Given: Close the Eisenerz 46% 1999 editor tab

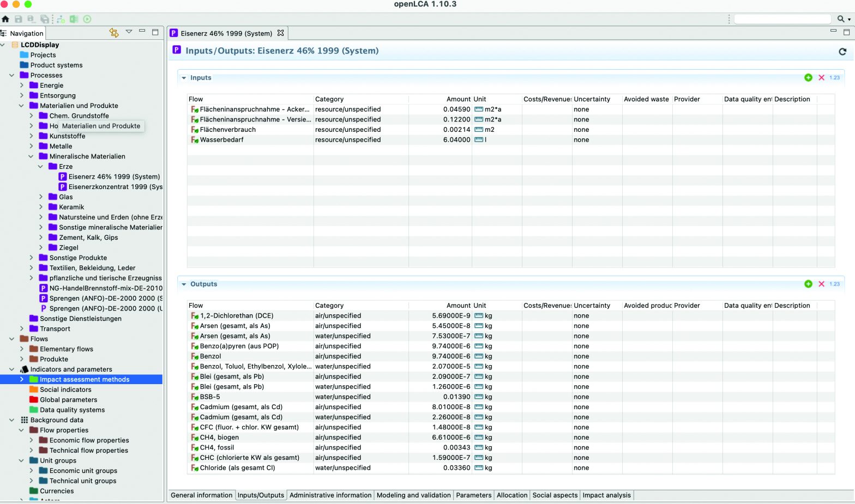Looking at the screenshot, I should pos(281,33).
